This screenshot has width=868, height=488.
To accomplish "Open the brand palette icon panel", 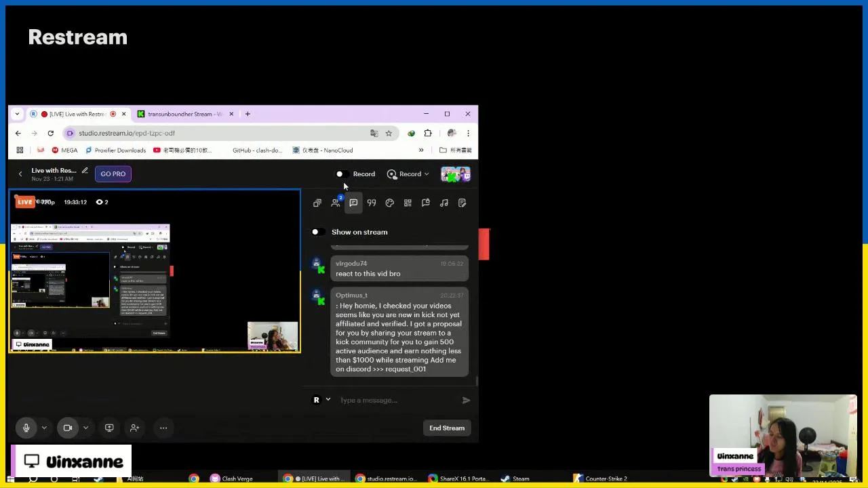I will (x=390, y=203).
